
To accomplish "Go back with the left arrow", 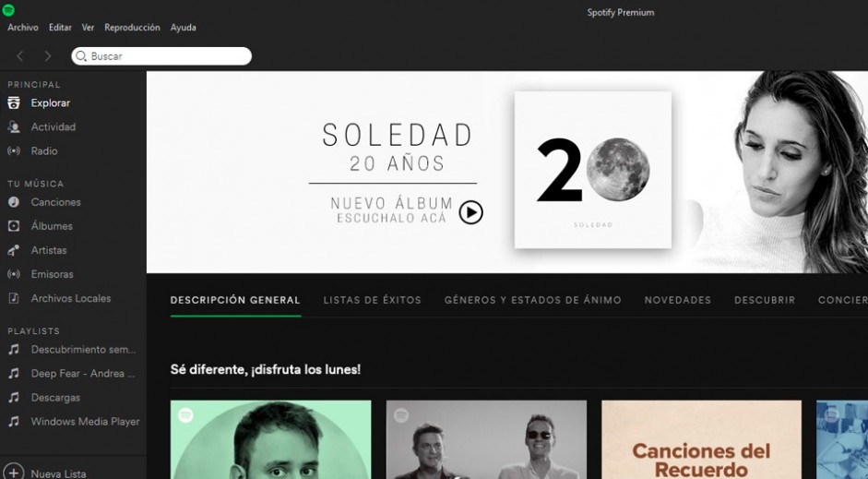I will 20,56.
